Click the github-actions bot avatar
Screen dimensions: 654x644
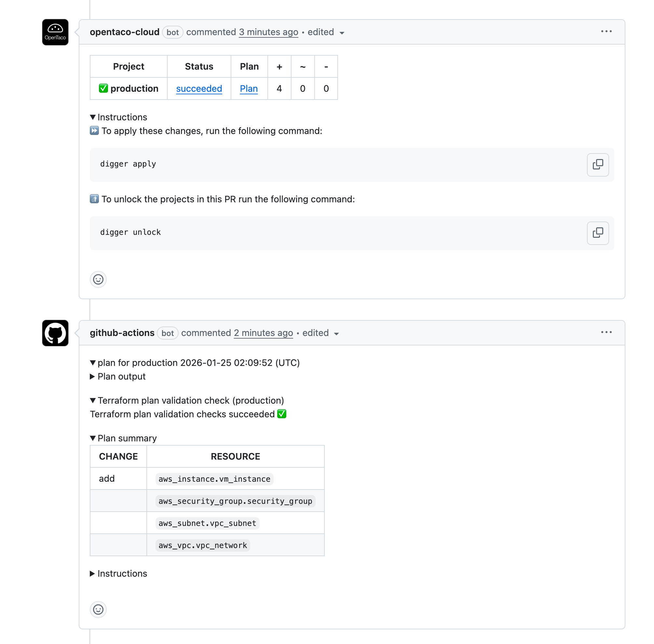point(55,333)
